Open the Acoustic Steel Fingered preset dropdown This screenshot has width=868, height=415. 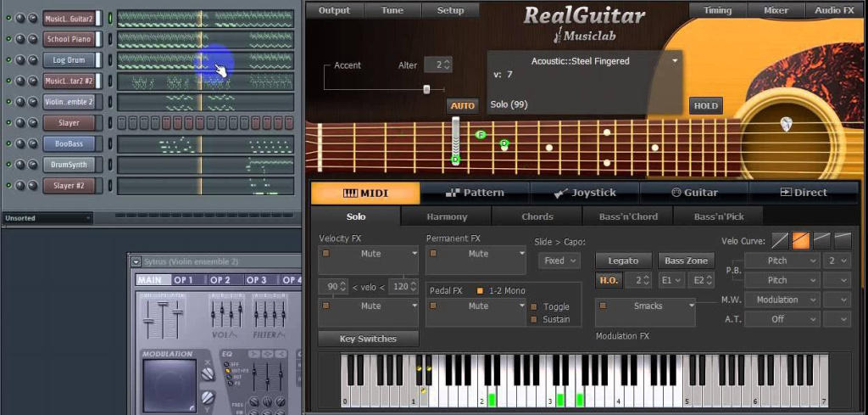pos(675,61)
